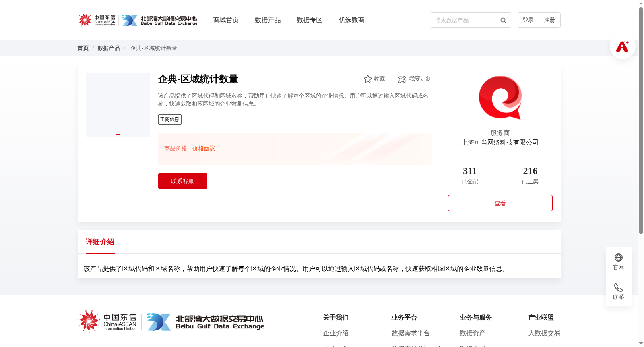
Task: Click the 联系客服 button
Action: pyautogui.click(x=183, y=181)
